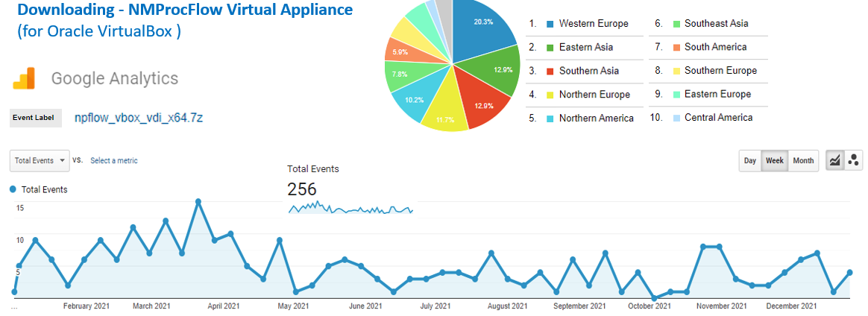
Task: Click the September 2021 axis label
Action: 579,306
